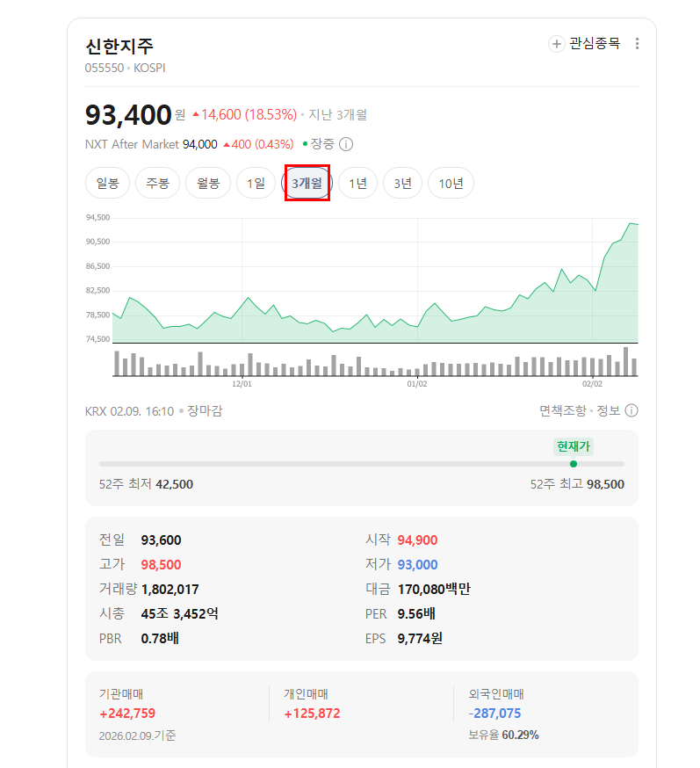
Task: Select the 주봉 chart tab
Action: [157, 183]
